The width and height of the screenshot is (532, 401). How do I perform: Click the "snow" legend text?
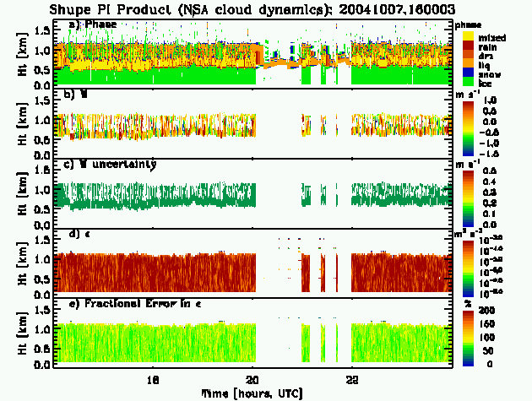pos(490,74)
